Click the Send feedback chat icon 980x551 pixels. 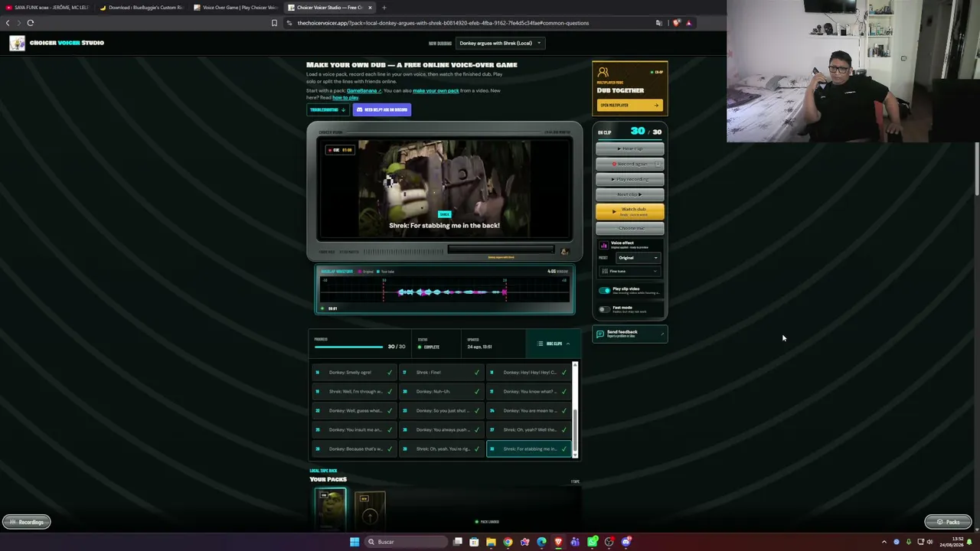600,334
